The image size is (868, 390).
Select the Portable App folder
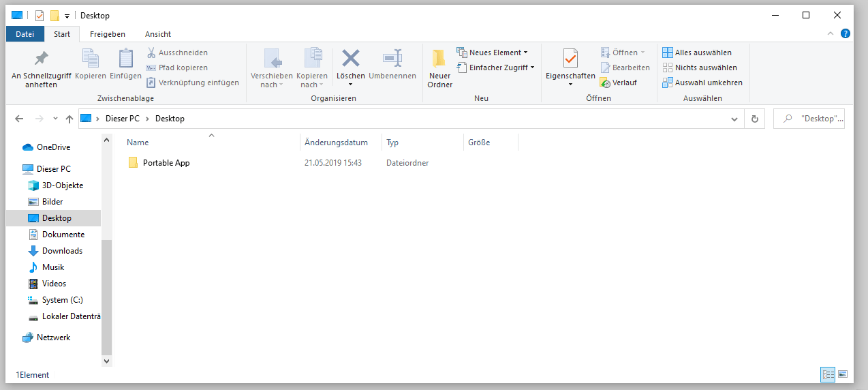point(166,163)
